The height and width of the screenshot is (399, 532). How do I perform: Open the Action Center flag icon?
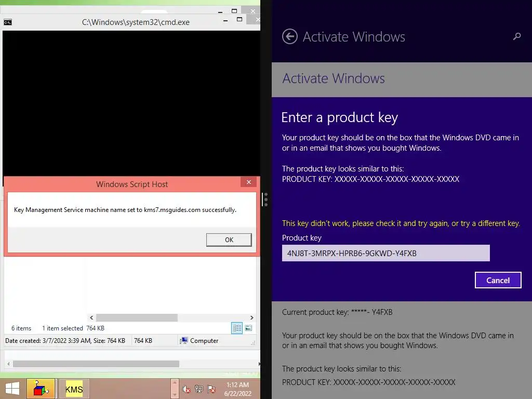(x=211, y=389)
